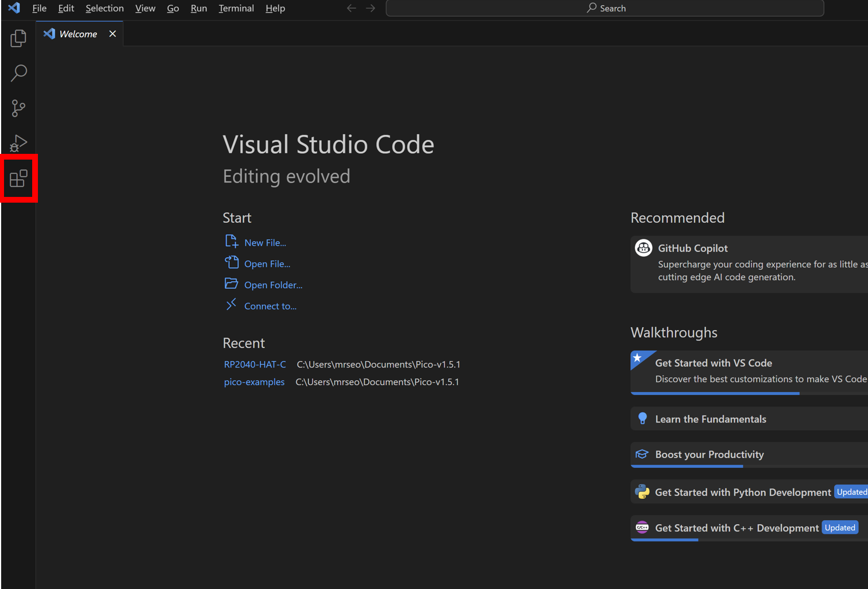Click the VS Code icon on Welcome tab

click(x=49, y=34)
